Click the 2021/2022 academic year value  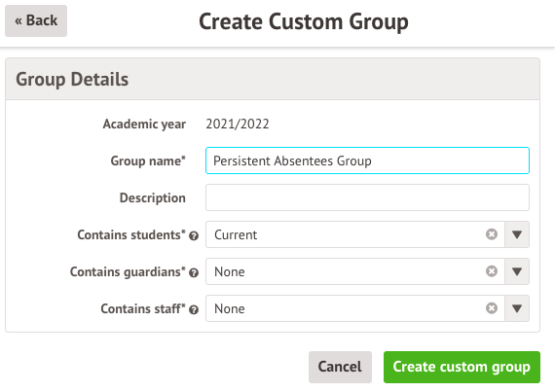pos(238,124)
